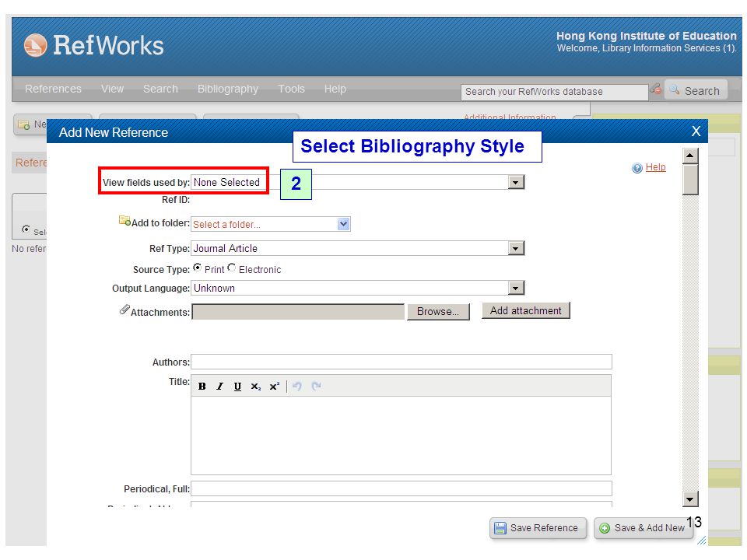Open the Ref Type dropdown
This screenshot has width=747, height=560.
coord(516,248)
